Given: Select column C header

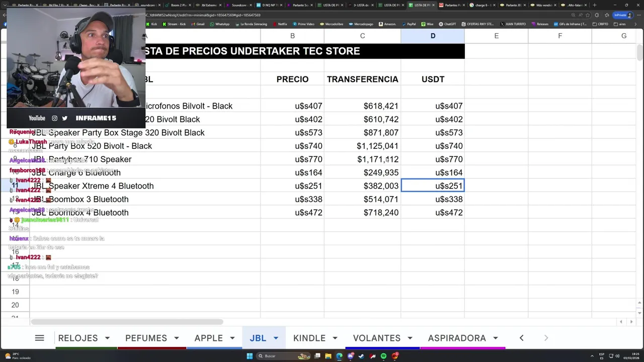Looking at the screenshot, I should (362, 36).
